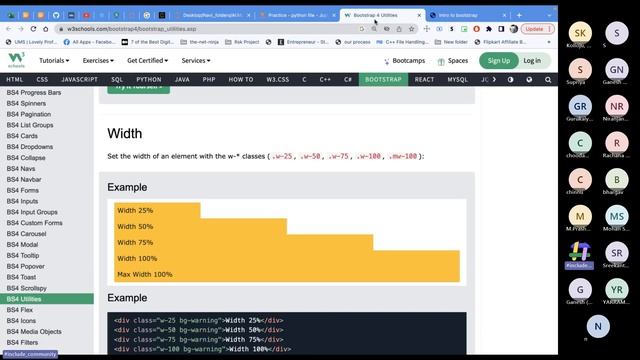Select participant NR avatar
This screenshot has width=640, height=360.
click(616, 107)
